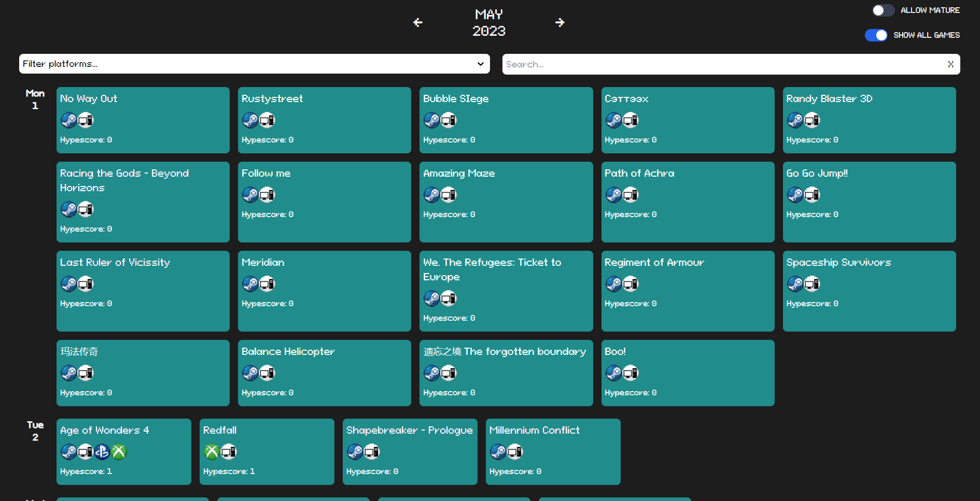
Task: Click Hypescore: 1 on Redfall card
Action: pyautogui.click(x=229, y=471)
